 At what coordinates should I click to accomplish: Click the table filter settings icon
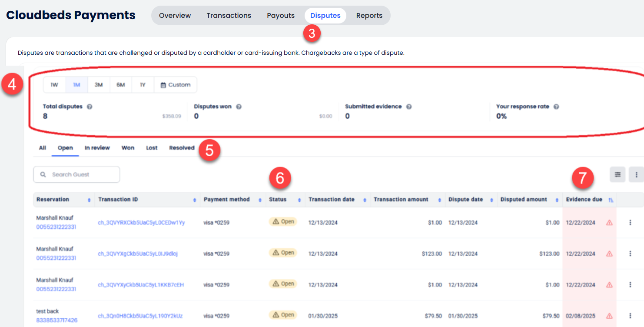pos(617,174)
